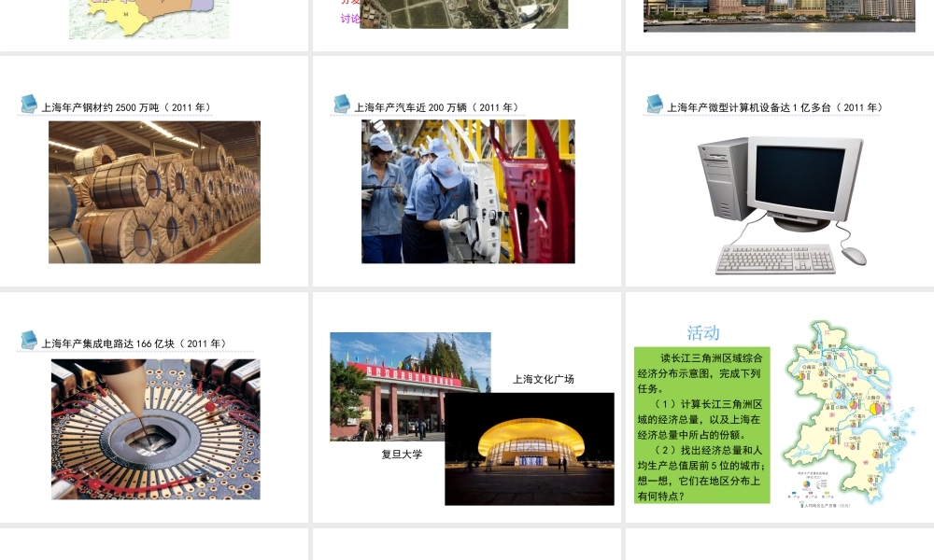
Task: Click the Yangtze River Delta economic map
Action: pyautogui.click(x=848, y=414)
